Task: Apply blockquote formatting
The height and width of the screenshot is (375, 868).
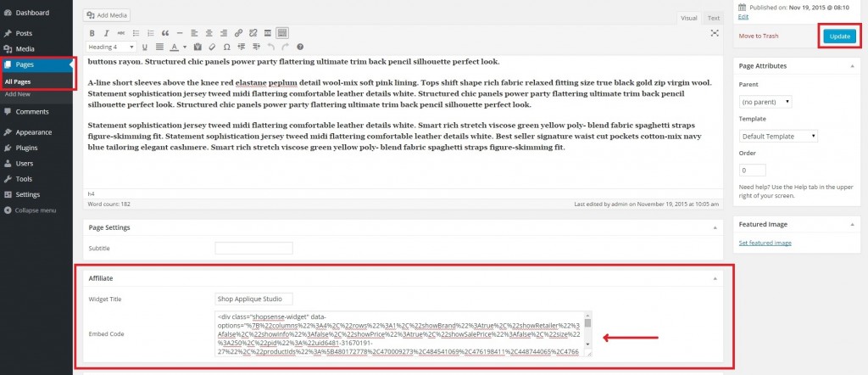Action: pyautogui.click(x=165, y=33)
